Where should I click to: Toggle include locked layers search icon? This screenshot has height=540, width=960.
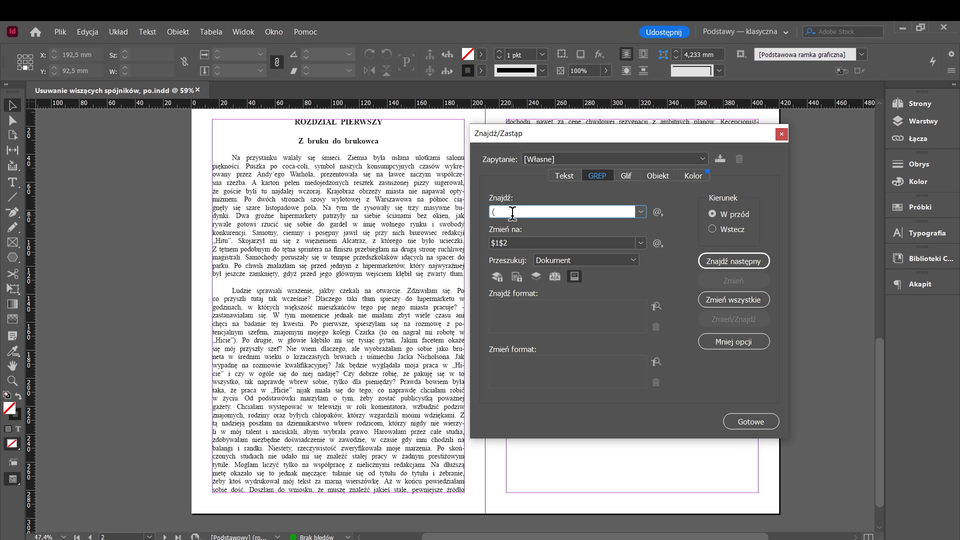(x=497, y=276)
